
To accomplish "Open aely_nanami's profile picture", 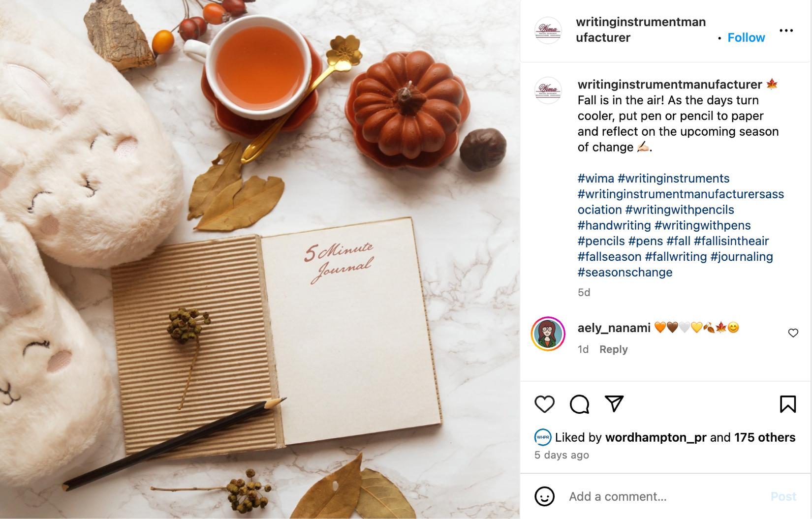I will (x=548, y=334).
